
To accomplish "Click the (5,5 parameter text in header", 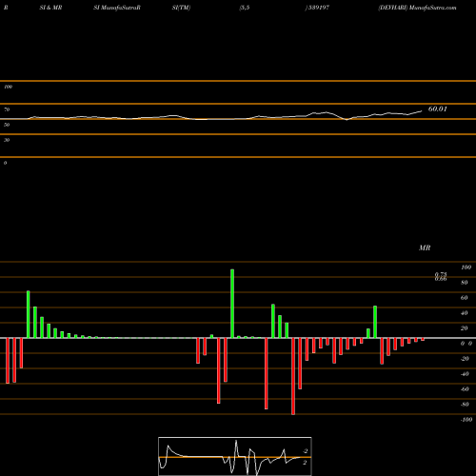I will click(x=245, y=8).
